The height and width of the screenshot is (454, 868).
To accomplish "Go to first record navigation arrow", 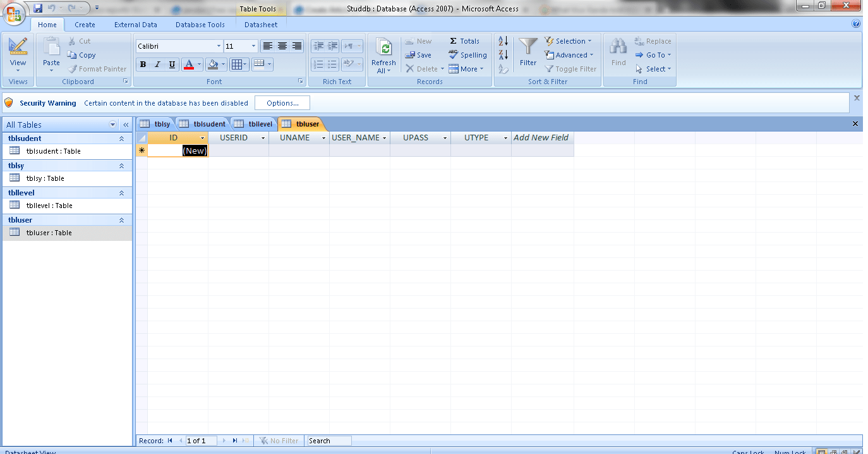I will pos(170,441).
